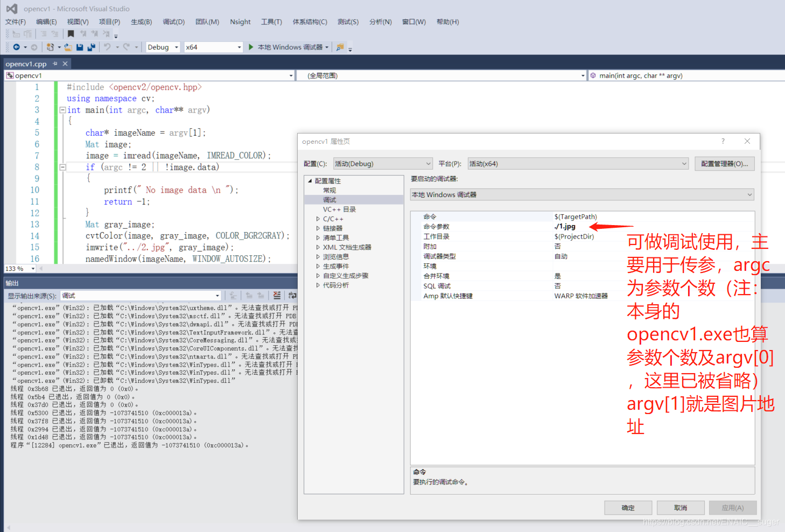Screen dimensions: 785x532
Task: Open the Nsight menu
Action: point(240,22)
